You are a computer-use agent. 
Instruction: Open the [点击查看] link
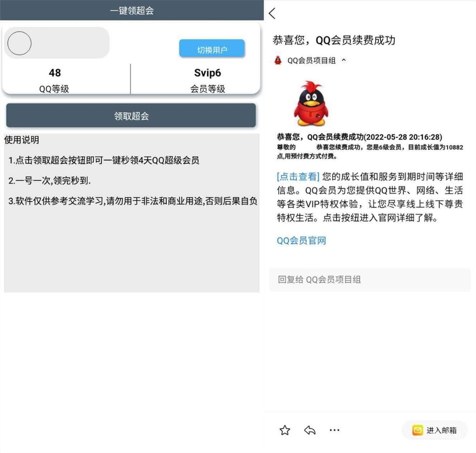click(298, 177)
